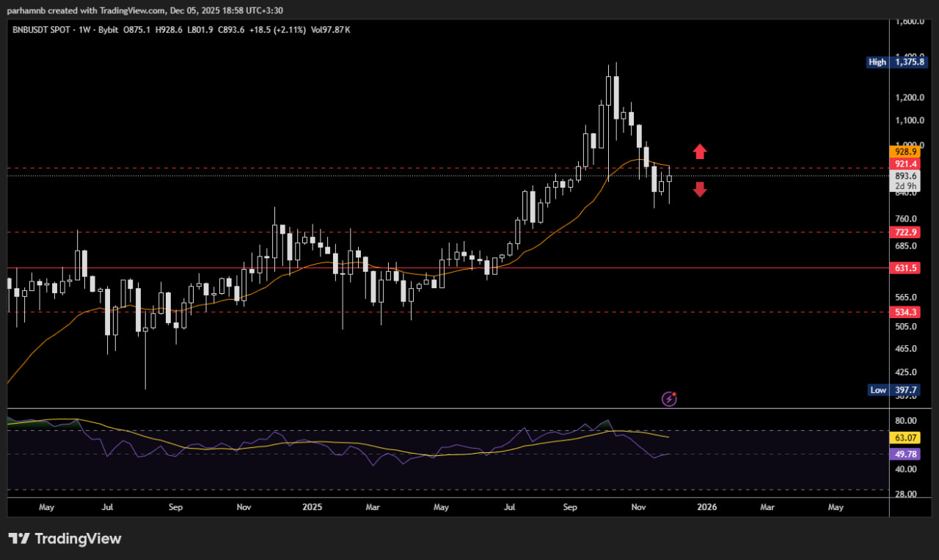Click the 2025 label on the time axis
The image size is (939, 560).
312,506
